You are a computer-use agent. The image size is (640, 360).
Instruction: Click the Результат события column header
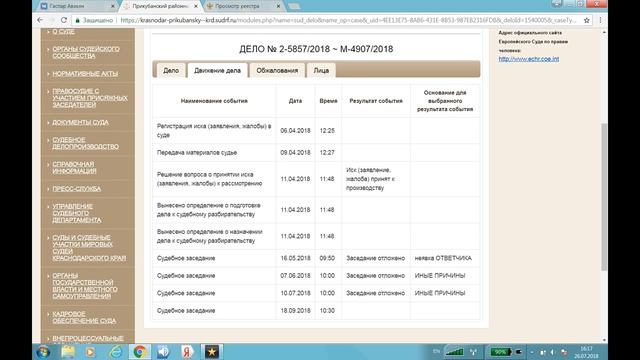(x=376, y=101)
